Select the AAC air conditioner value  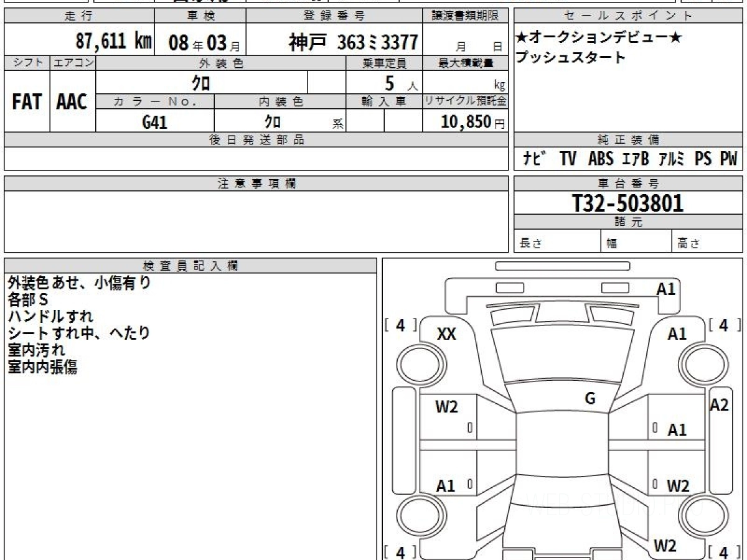pyautogui.click(x=72, y=102)
